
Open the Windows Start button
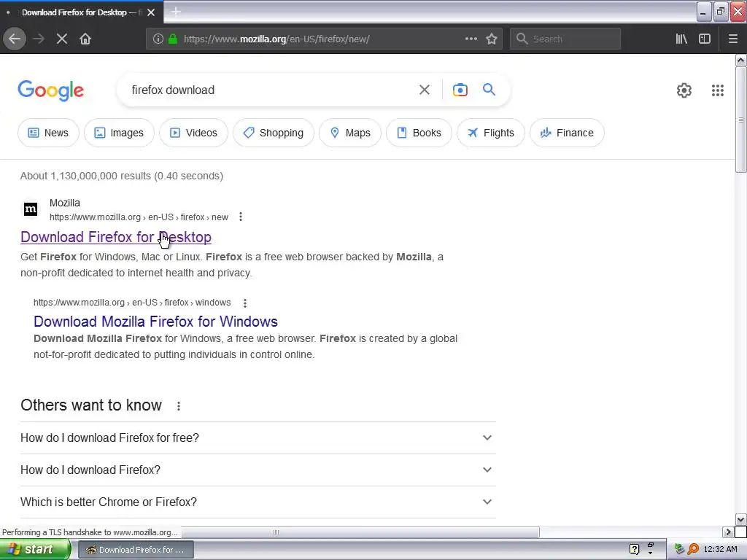[x=35, y=549]
